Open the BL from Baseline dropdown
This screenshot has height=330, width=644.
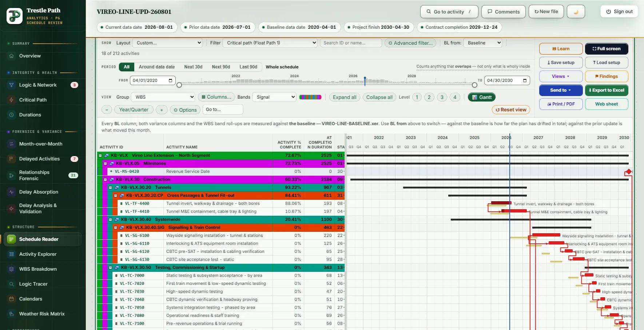click(x=483, y=43)
